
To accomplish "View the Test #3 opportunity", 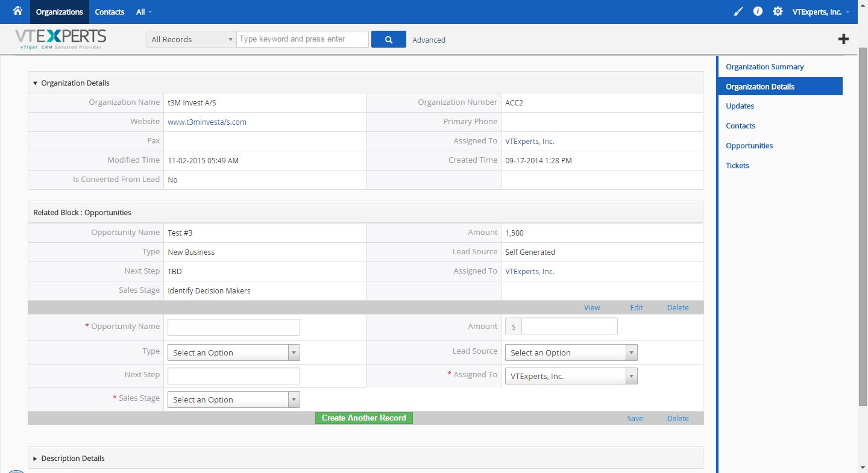I will [x=592, y=307].
